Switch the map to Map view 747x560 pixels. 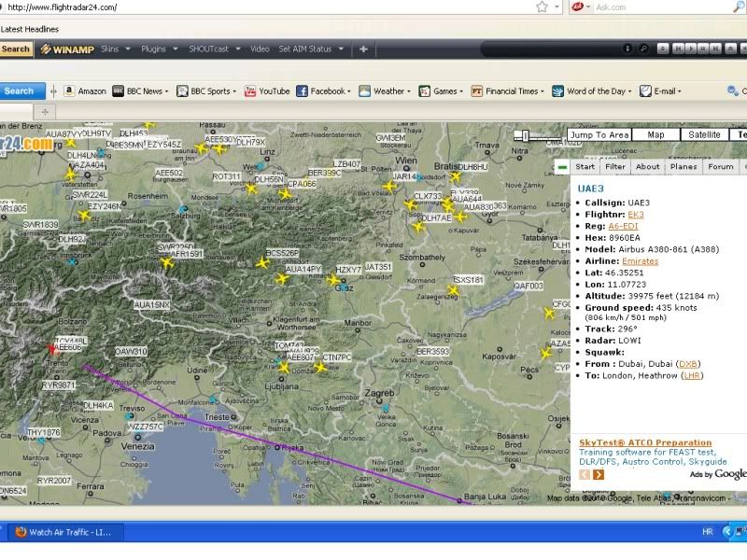click(655, 134)
